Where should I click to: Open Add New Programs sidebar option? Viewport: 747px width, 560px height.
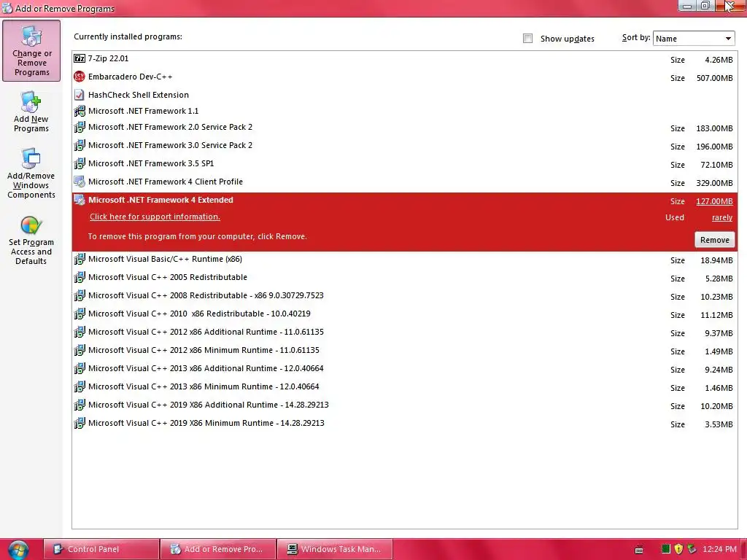click(x=31, y=112)
